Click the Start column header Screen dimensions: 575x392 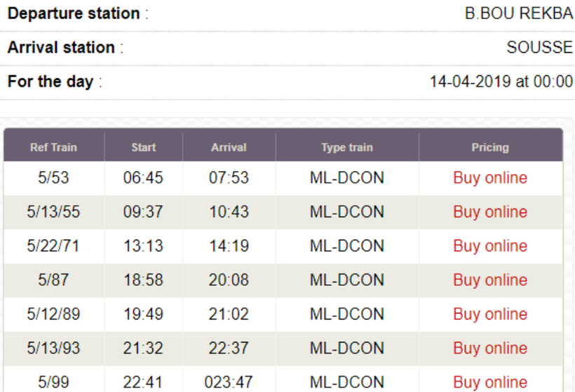tap(143, 147)
